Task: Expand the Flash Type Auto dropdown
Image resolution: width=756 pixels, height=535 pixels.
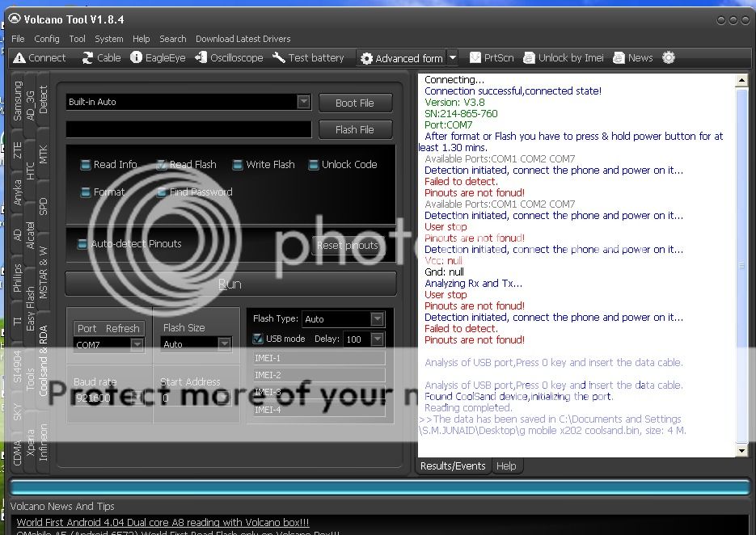Action: (x=377, y=318)
